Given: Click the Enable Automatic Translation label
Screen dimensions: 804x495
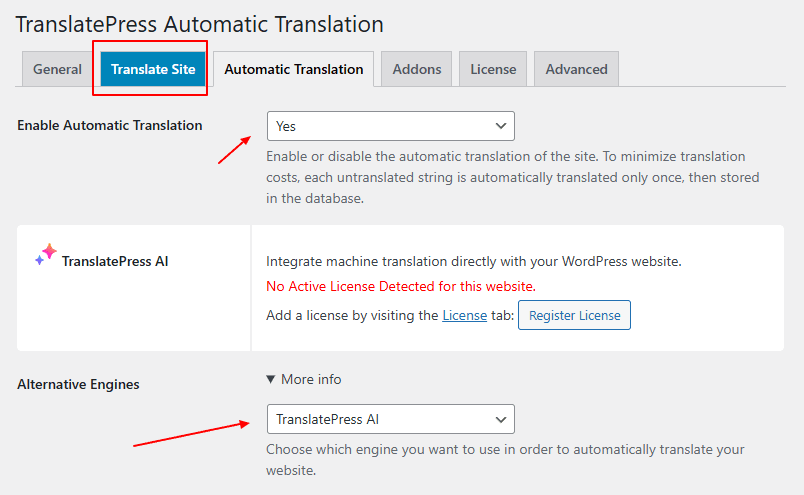Looking at the screenshot, I should tap(110, 125).
